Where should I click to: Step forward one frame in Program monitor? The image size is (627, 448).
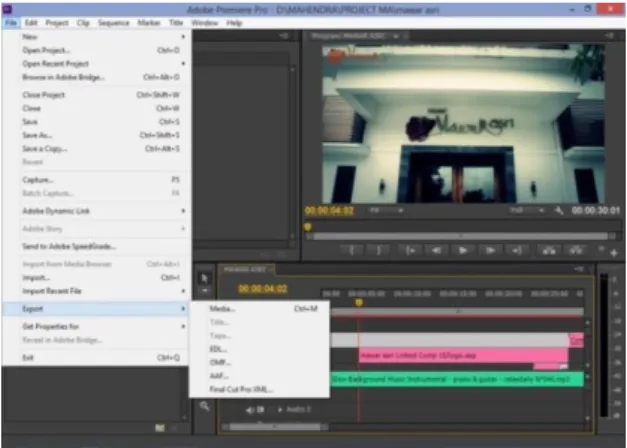(x=490, y=250)
